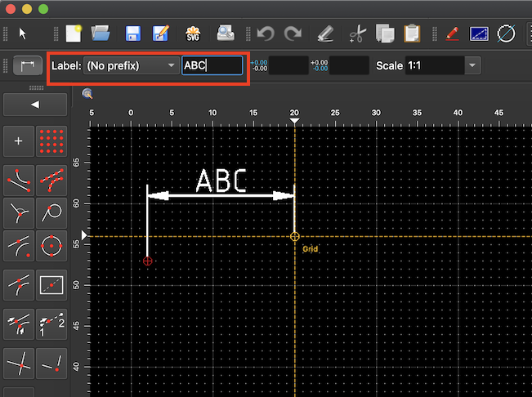532x397 pixels.
Task: Create a new drawing document
Action: point(74,33)
